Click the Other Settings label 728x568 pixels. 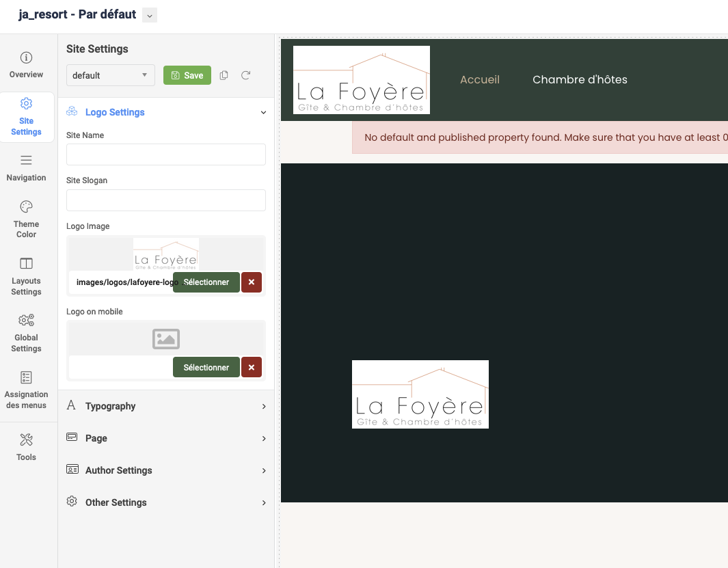[x=116, y=503]
